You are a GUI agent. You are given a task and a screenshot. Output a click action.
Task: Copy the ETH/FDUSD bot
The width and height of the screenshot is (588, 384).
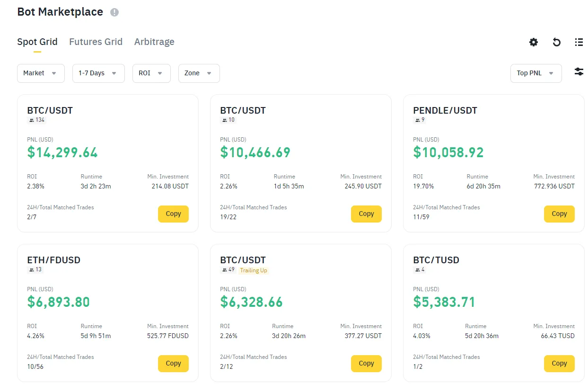(173, 364)
